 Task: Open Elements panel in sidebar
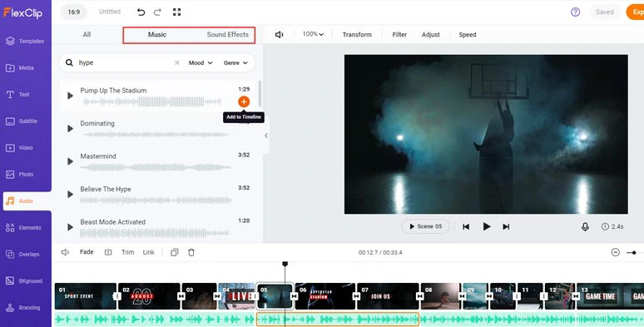tap(25, 228)
